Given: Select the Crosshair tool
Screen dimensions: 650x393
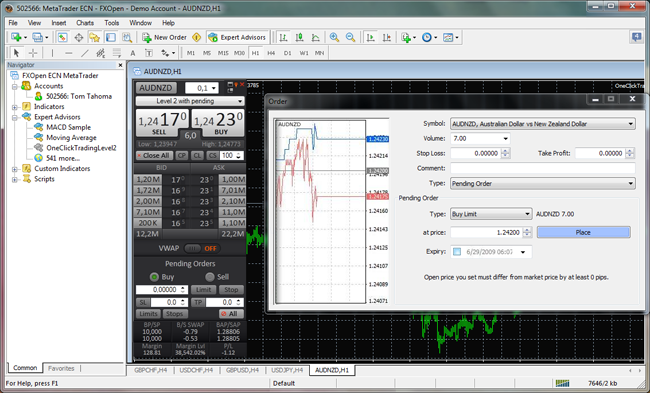Looking at the screenshot, I should tap(33, 53).
